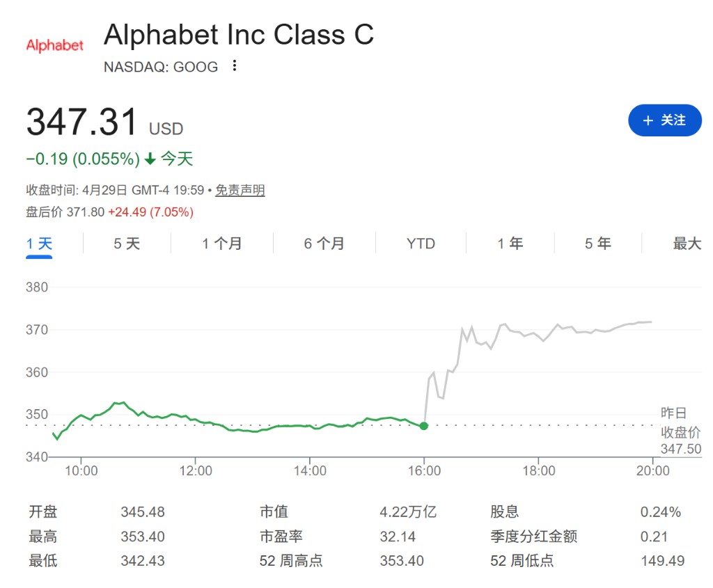The height and width of the screenshot is (588, 713).
Task: Click the green closing-price dot at 16:00
Action: (x=424, y=425)
